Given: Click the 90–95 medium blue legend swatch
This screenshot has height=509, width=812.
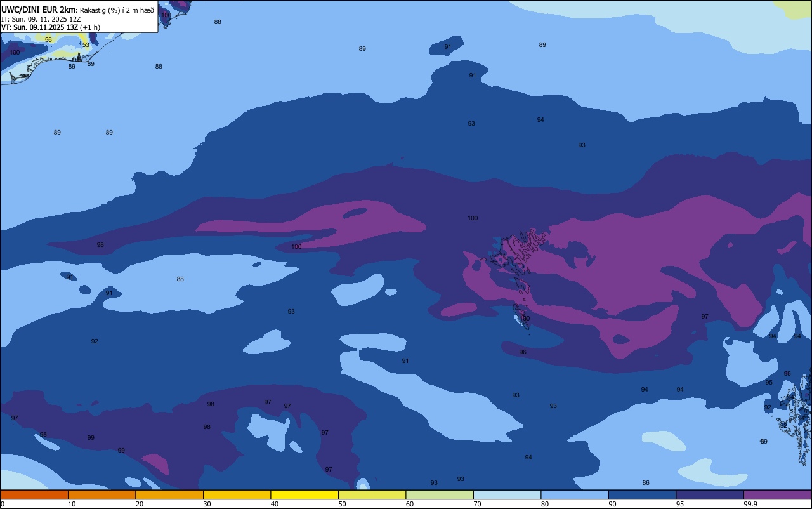Looking at the screenshot, I should point(642,494).
